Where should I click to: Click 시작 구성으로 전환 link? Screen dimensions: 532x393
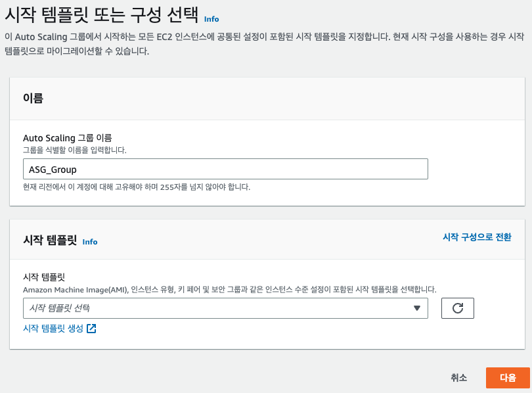click(477, 237)
